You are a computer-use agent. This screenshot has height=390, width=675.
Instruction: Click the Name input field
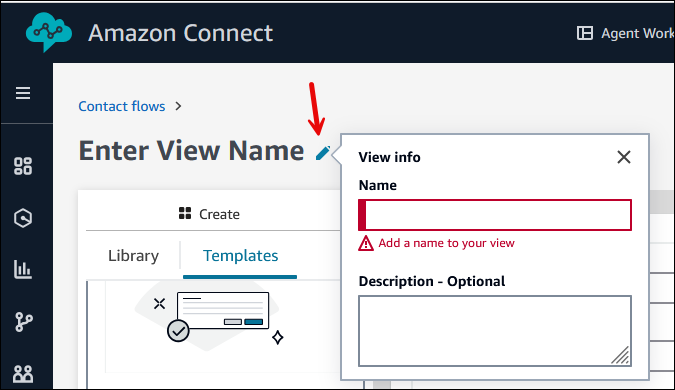click(x=495, y=215)
